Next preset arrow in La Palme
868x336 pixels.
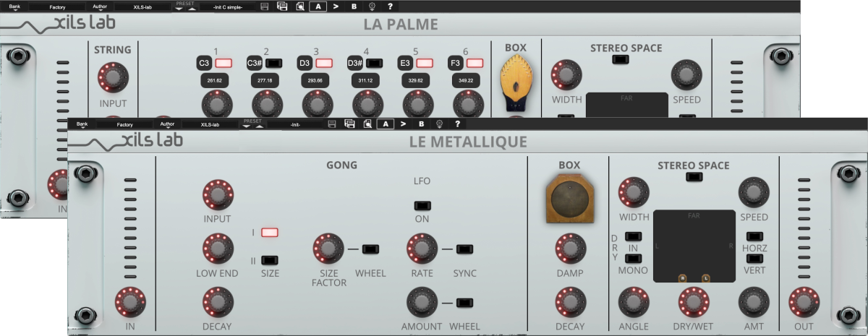[x=192, y=9]
